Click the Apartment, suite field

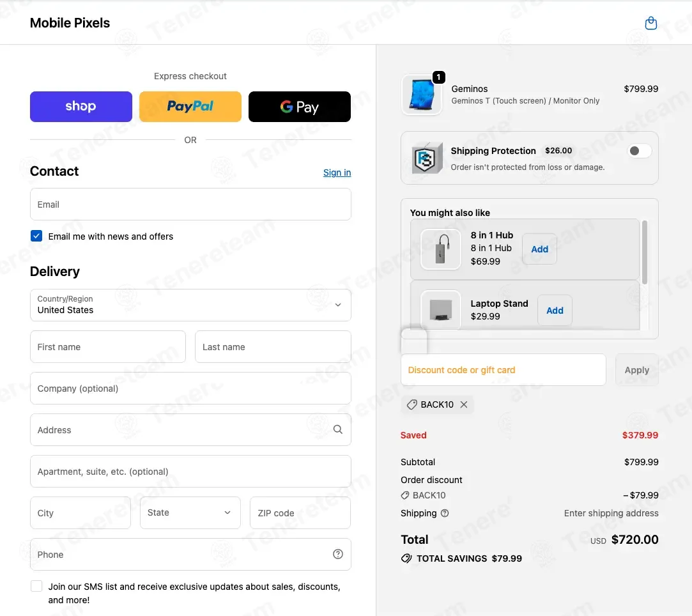click(x=190, y=472)
